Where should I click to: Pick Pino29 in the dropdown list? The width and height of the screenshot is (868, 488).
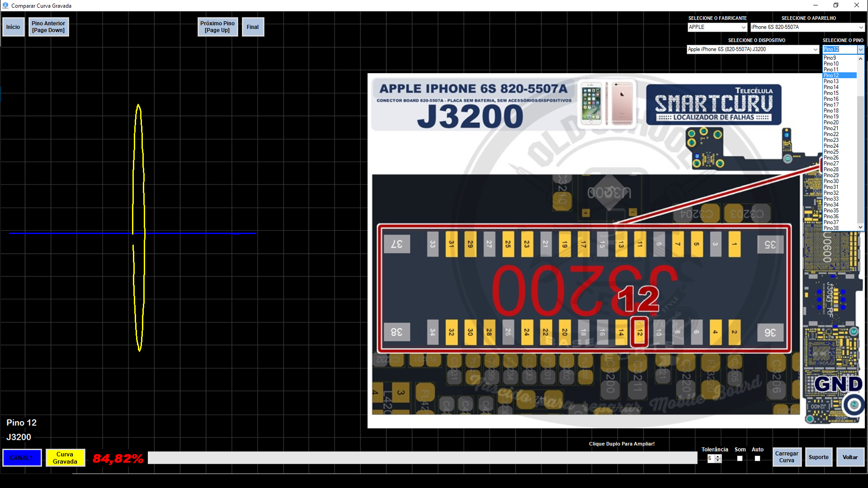840,175
